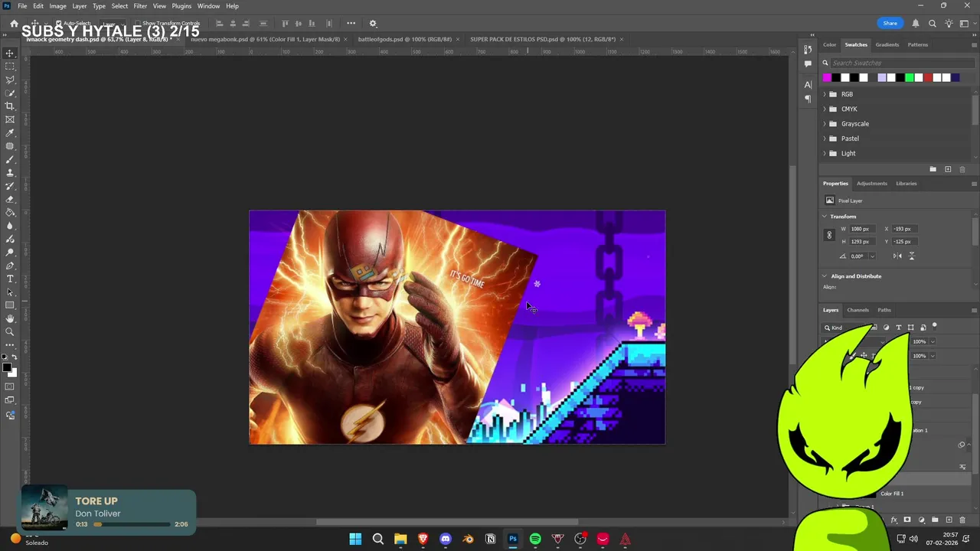980x551 pixels.
Task: Switch to nuevo megabonk.psd document tab
Action: (x=265, y=39)
